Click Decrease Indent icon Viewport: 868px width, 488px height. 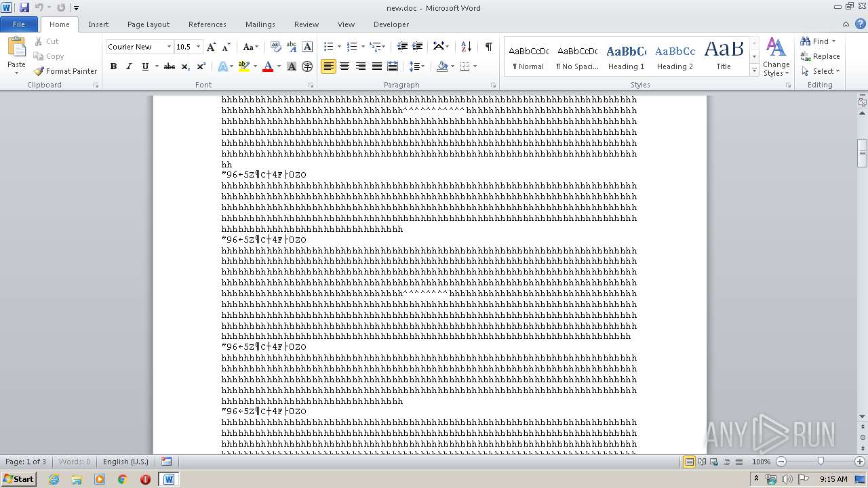[x=402, y=47]
